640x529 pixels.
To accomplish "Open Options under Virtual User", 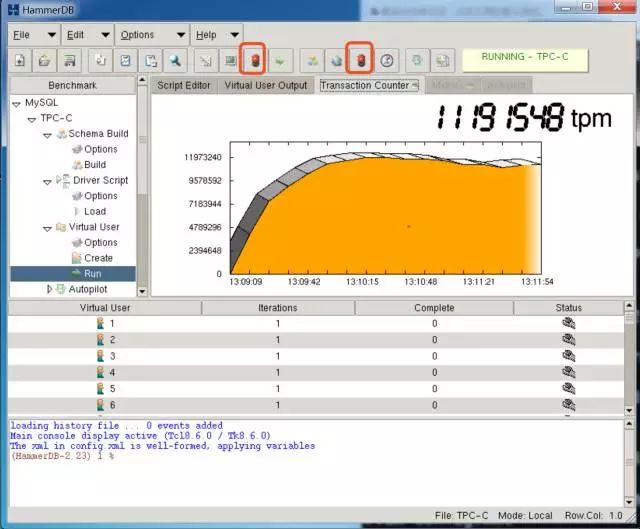I will (x=100, y=242).
